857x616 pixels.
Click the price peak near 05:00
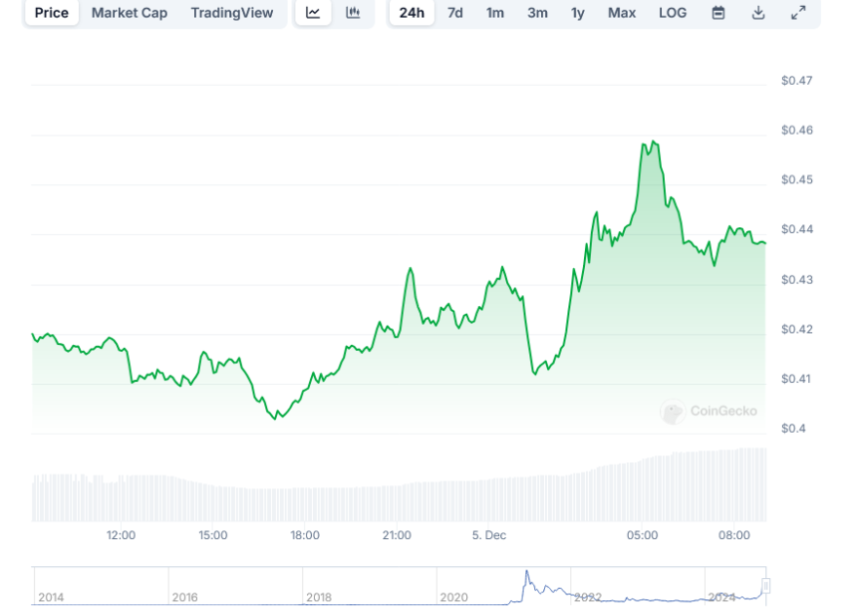[653, 143]
